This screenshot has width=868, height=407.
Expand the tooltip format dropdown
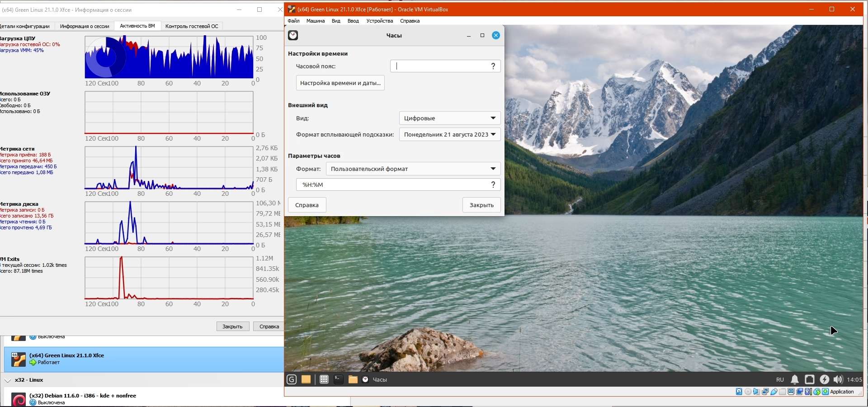coord(449,134)
